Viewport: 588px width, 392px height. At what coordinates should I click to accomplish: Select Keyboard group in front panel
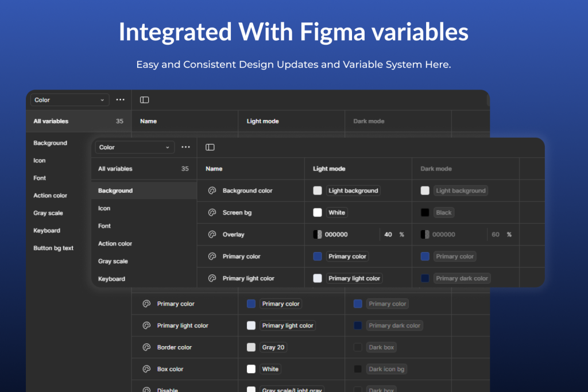(x=112, y=279)
